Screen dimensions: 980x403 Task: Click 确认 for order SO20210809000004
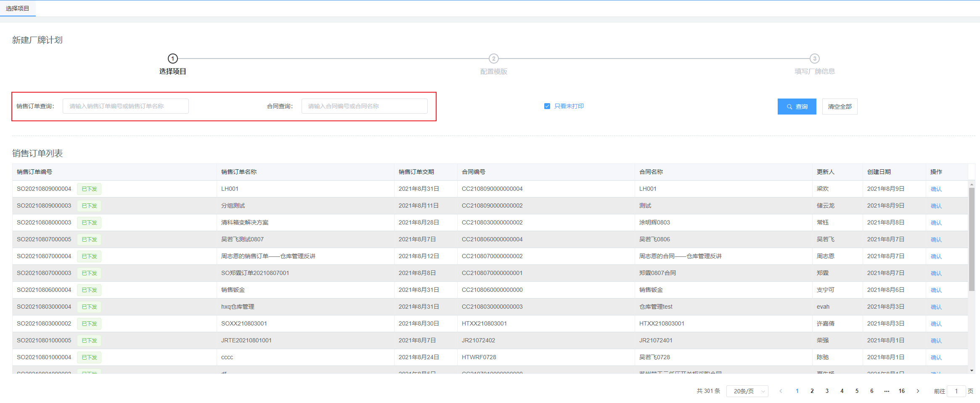936,189
